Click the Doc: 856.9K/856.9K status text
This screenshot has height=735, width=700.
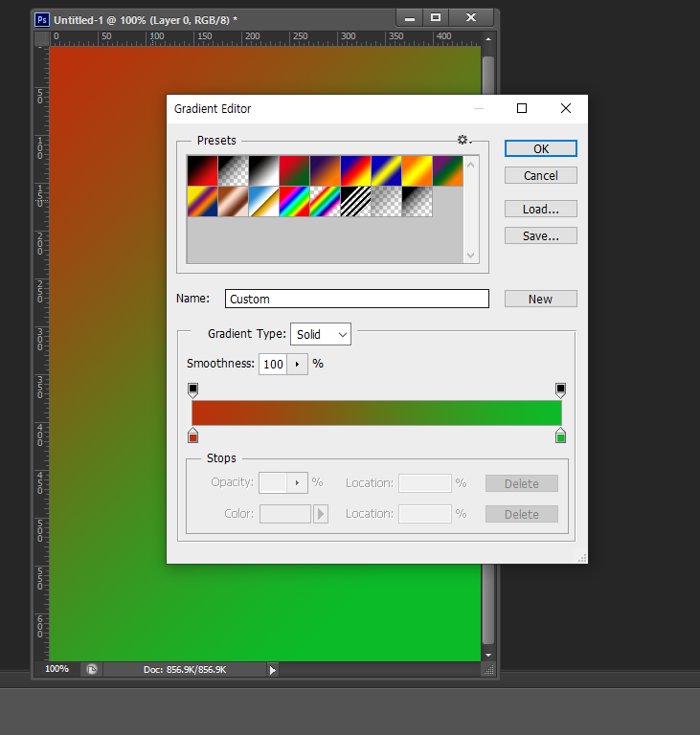(185, 669)
